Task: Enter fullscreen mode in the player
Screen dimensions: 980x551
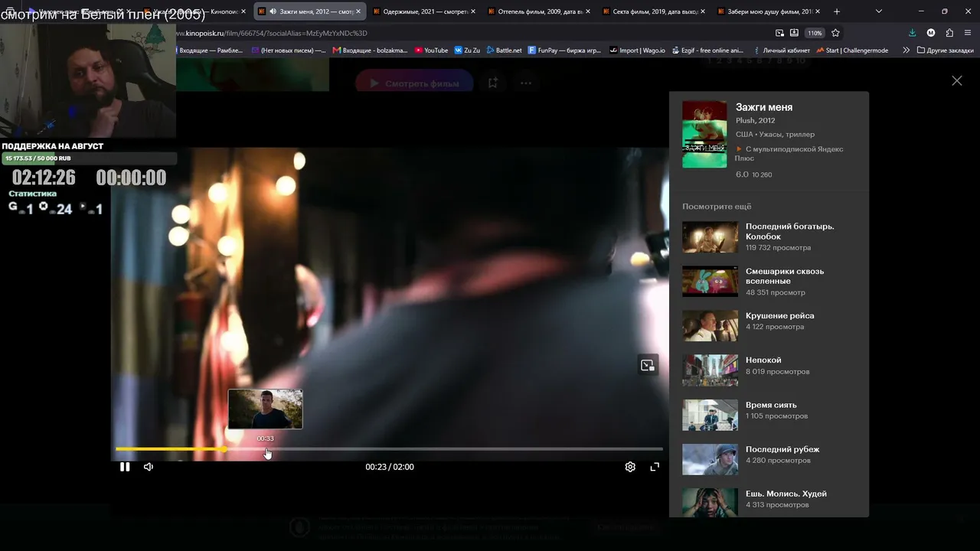Action: point(655,467)
